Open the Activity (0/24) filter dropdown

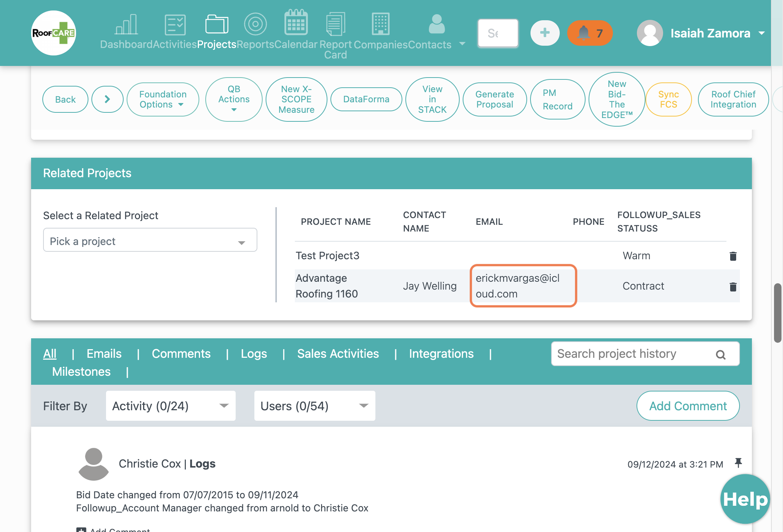tap(170, 406)
